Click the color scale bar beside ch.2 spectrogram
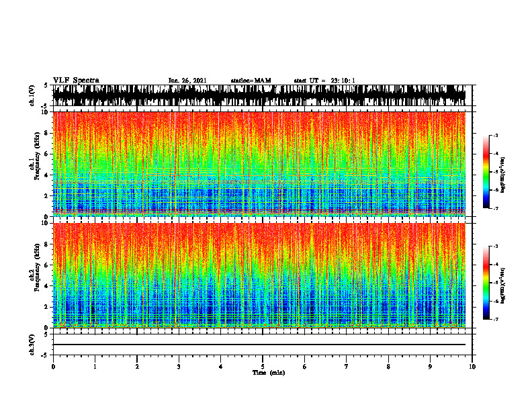 pyautogui.click(x=486, y=283)
